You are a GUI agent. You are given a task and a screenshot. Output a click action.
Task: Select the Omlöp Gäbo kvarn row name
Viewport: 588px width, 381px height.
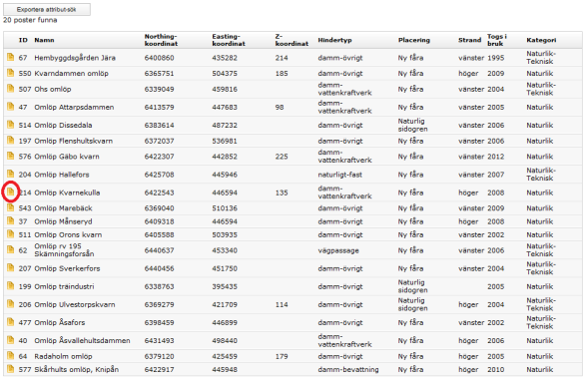point(67,157)
